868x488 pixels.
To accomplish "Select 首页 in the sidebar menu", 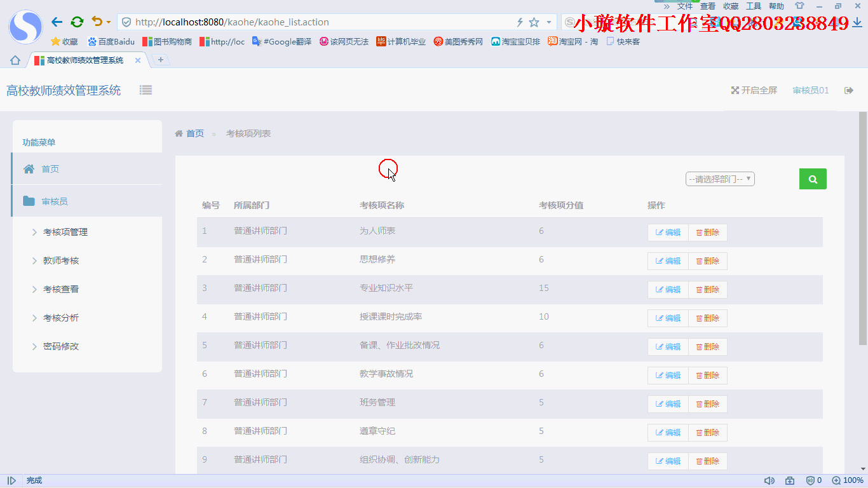I will (x=50, y=168).
